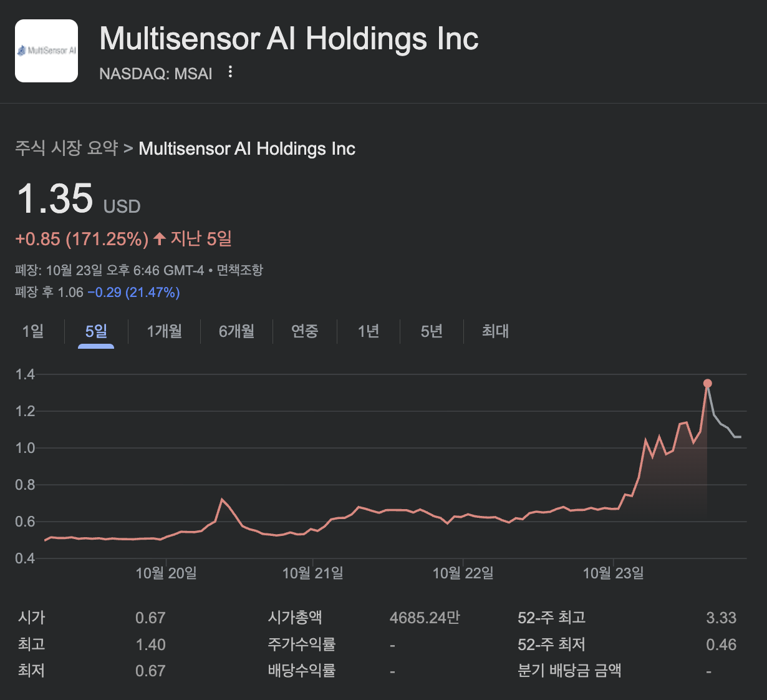Screen dimensions: 767x700
Task: Click the 10월 20일 axis label
Action: (166, 573)
